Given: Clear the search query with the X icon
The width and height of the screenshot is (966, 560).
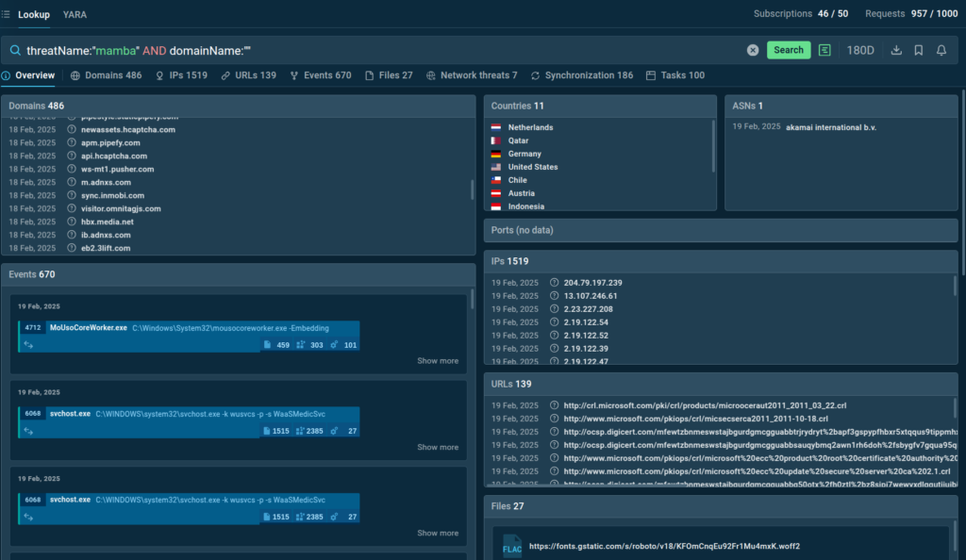Looking at the screenshot, I should (753, 50).
